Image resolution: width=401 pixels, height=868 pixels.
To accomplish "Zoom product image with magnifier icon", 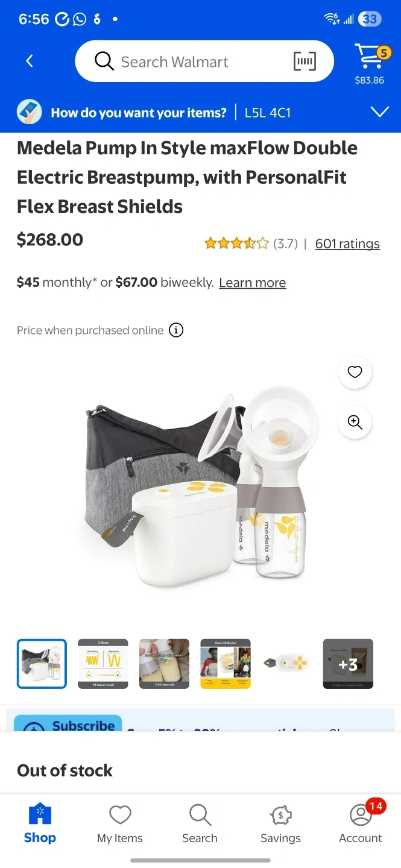I will (355, 423).
